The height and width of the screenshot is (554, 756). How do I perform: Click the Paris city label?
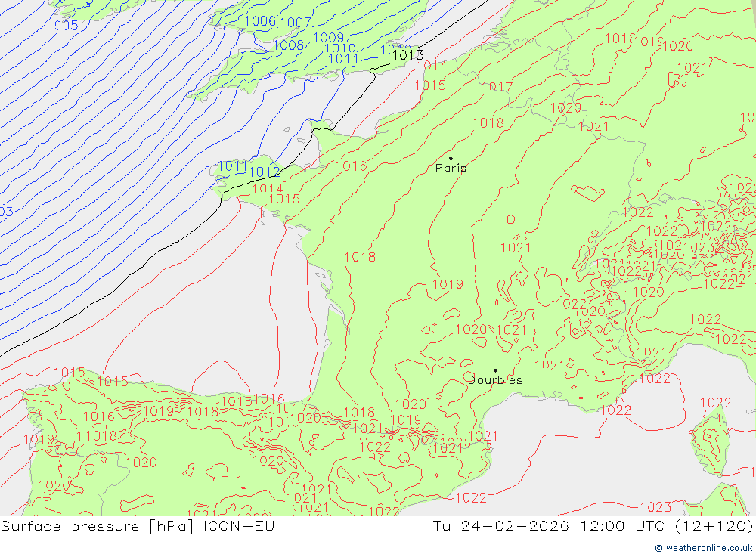(x=451, y=168)
